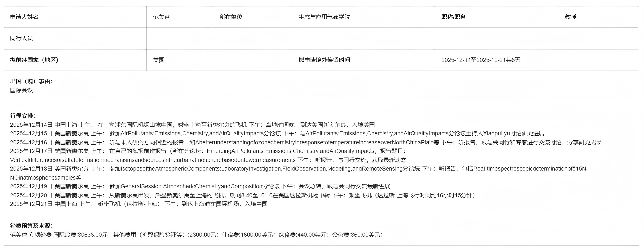Click the 2025年12月21日 return itinerary line
The image size is (644, 249).
[x=139, y=204]
